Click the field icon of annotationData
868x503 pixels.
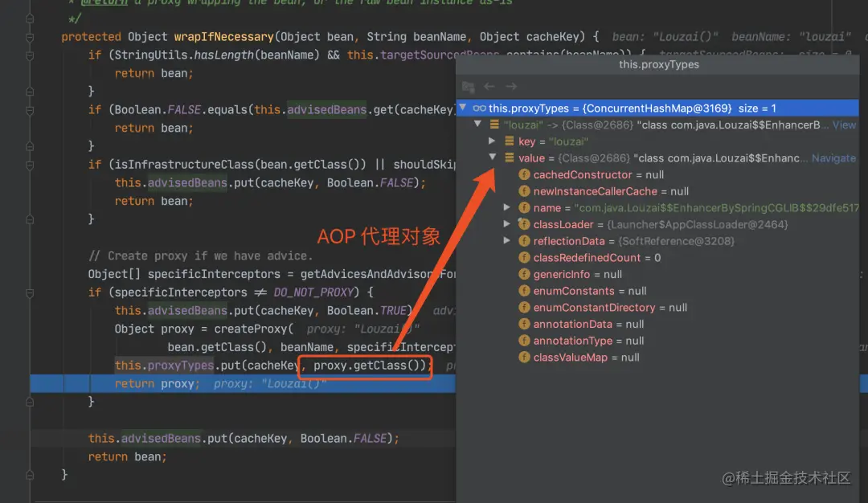pos(524,325)
